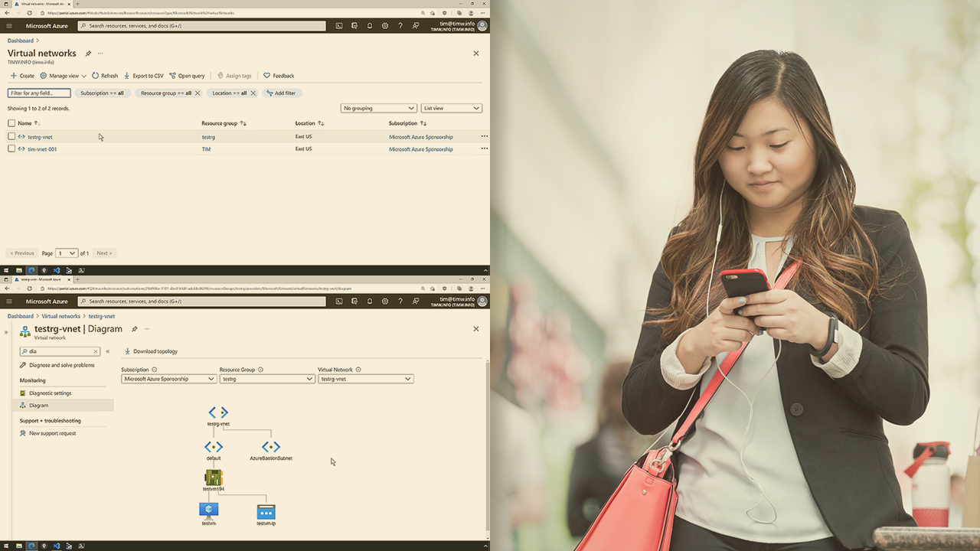Click the testvm virtual machine icon
Image resolution: width=980 pixels, height=551 pixels.
[209, 510]
